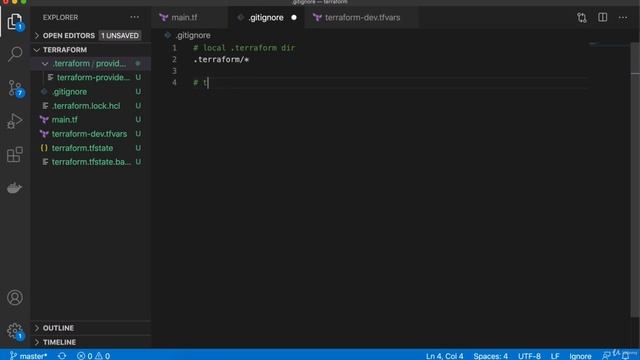Click the .gitignore breadcrumb
640x360 pixels.
click(x=193, y=36)
